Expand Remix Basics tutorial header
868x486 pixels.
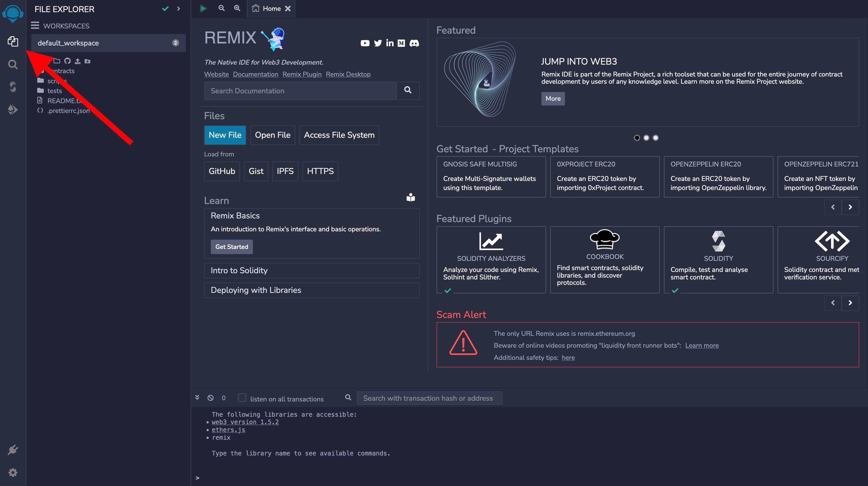[235, 216]
